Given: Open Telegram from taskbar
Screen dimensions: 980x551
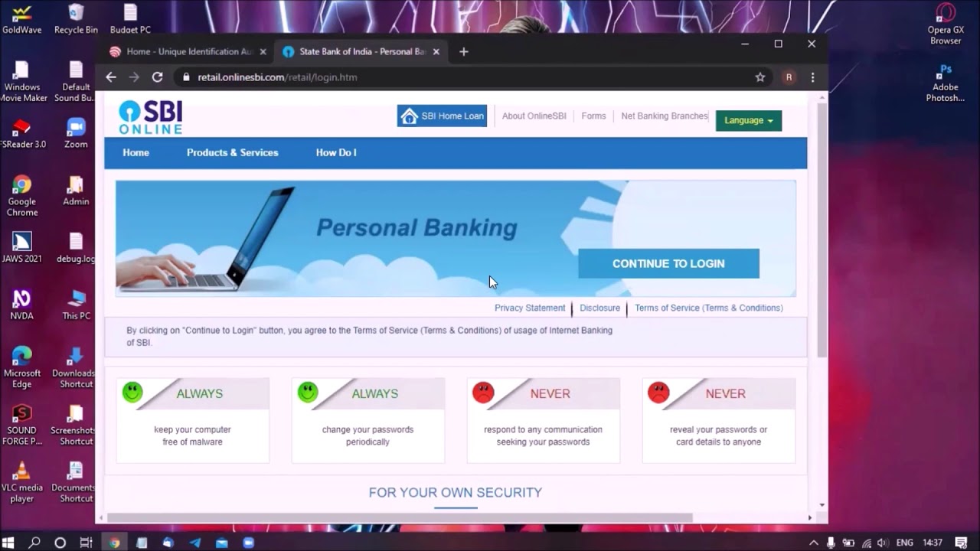Looking at the screenshot, I should tap(194, 543).
